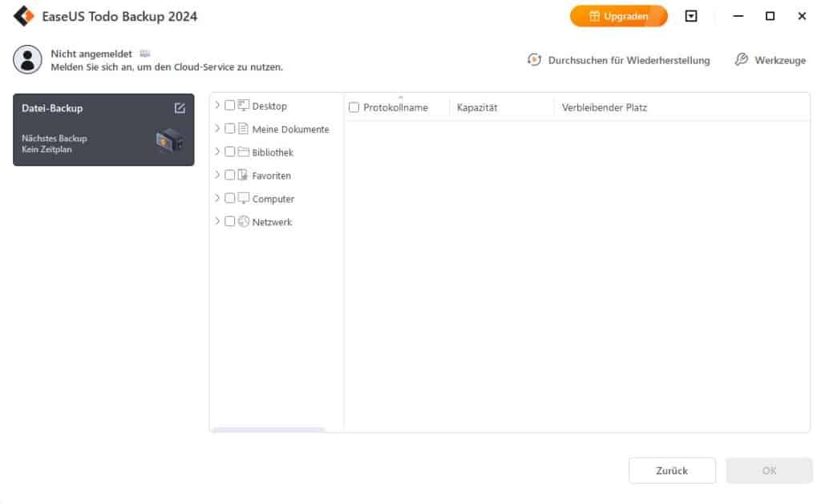Click the Zurück button
Viewport: 821px width, 504px height.
tap(672, 470)
